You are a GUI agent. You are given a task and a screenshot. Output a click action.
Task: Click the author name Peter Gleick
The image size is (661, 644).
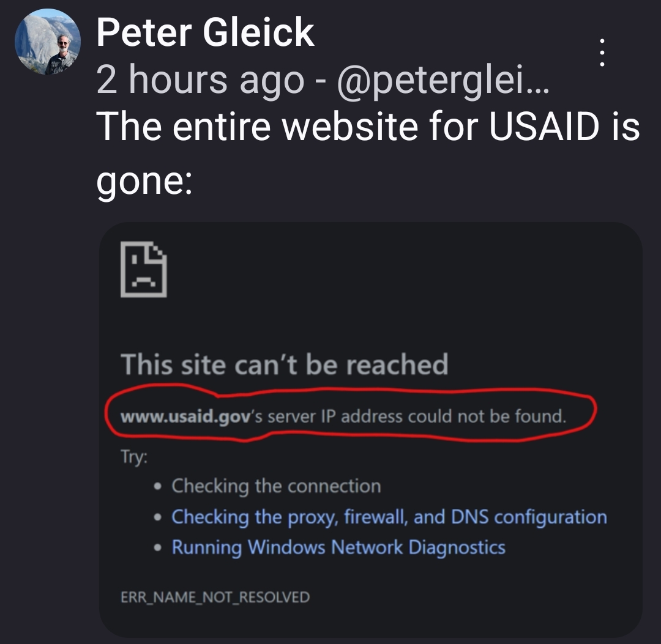coord(205,32)
